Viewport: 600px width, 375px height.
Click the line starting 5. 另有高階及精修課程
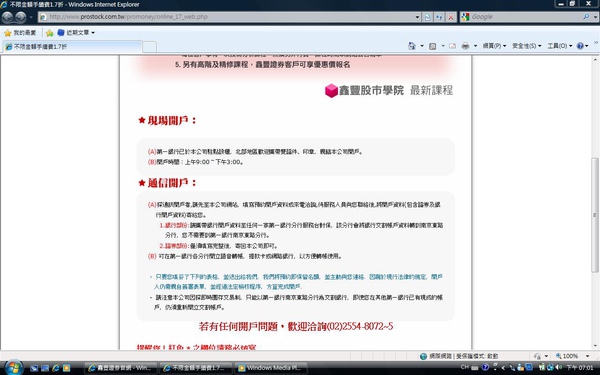coord(262,65)
